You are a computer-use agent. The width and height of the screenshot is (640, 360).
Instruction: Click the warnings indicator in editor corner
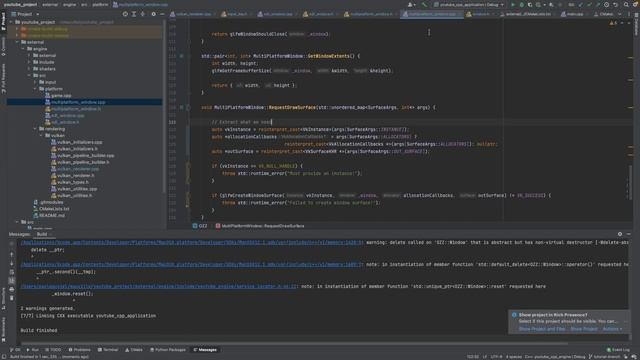point(613,23)
